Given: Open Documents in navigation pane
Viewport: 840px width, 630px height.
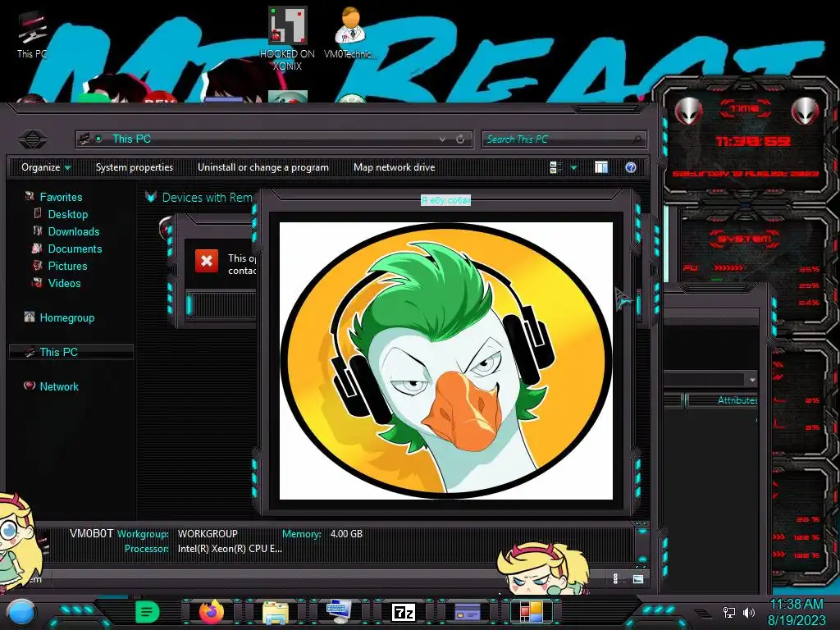Looking at the screenshot, I should (x=75, y=249).
